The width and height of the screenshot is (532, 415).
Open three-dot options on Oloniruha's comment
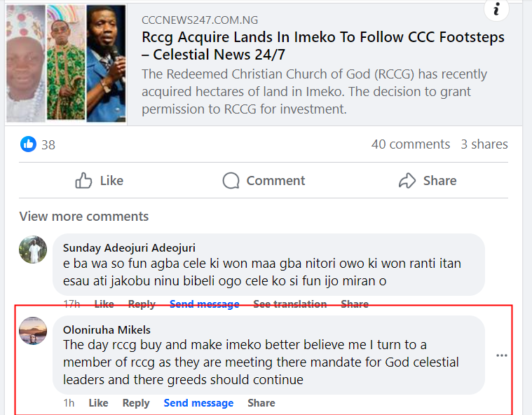[502, 356]
